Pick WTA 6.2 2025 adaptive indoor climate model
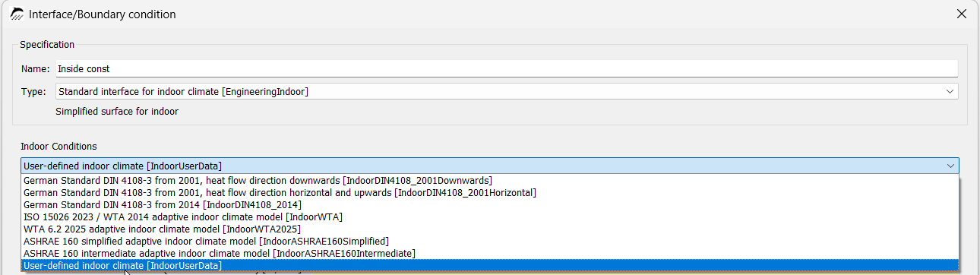The height and width of the screenshot is (275, 980). (490, 229)
